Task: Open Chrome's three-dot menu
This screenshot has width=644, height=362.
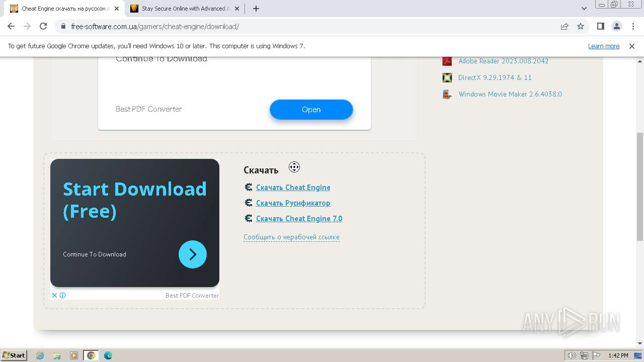Action: pos(632,26)
